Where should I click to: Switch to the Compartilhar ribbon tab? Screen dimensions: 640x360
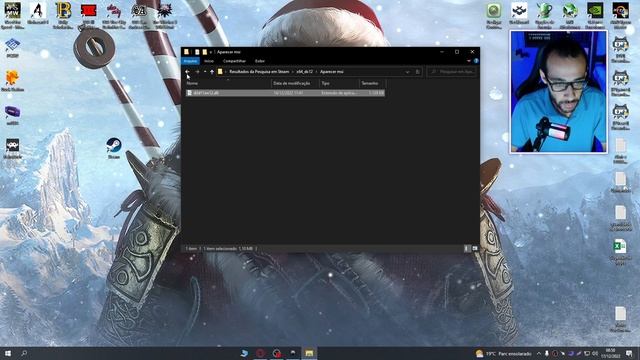coord(234,61)
